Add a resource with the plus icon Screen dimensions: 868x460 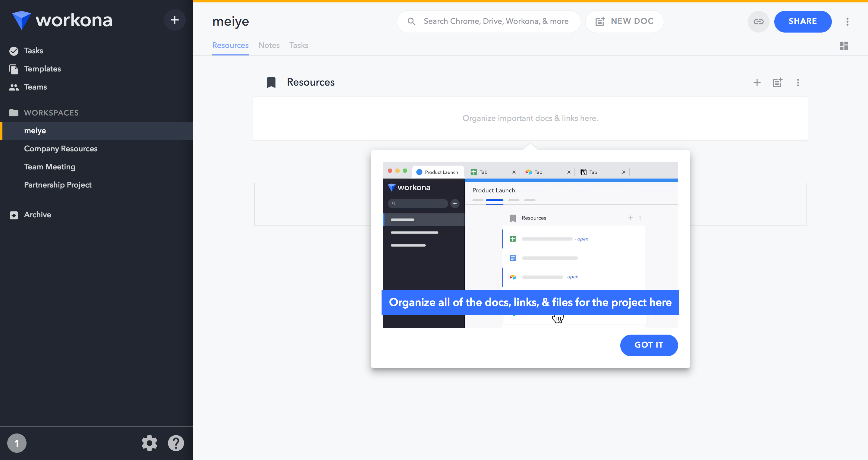(757, 83)
